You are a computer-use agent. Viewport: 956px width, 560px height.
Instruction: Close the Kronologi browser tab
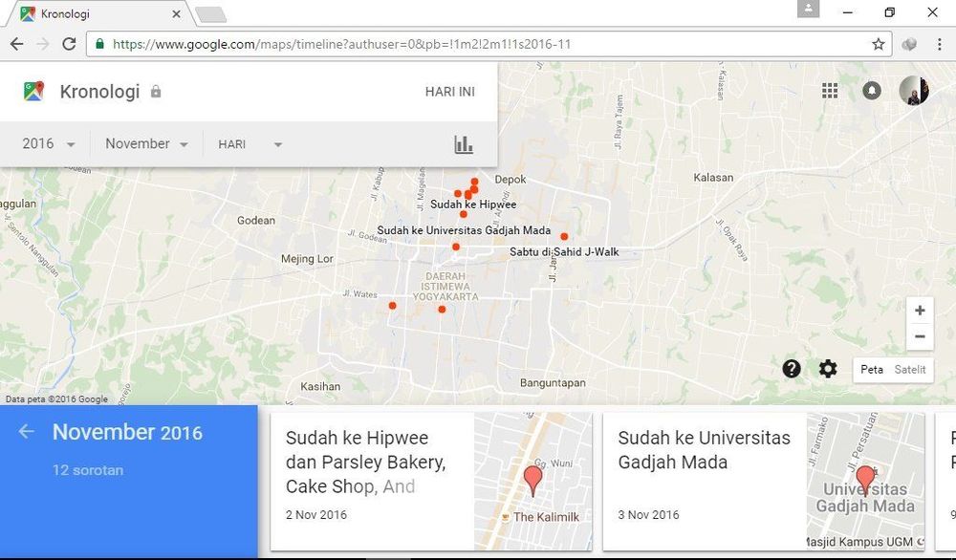176,13
